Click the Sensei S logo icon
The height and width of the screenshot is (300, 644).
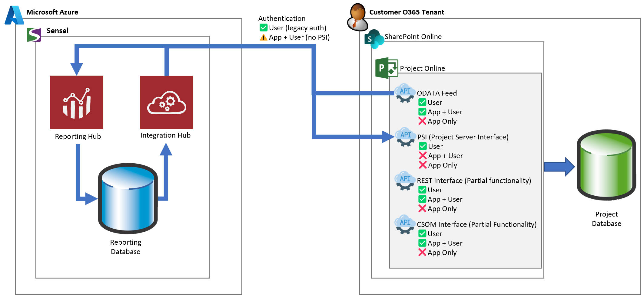34,35
